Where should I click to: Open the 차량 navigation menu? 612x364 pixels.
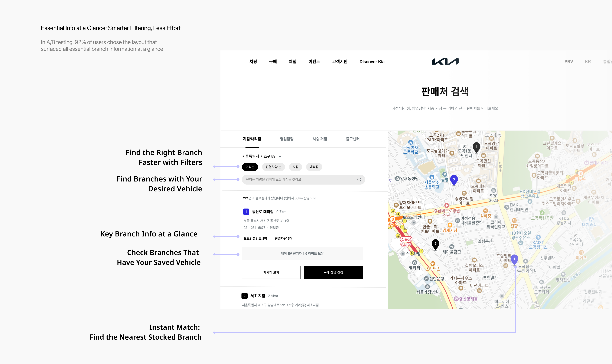[x=253, y=62]
